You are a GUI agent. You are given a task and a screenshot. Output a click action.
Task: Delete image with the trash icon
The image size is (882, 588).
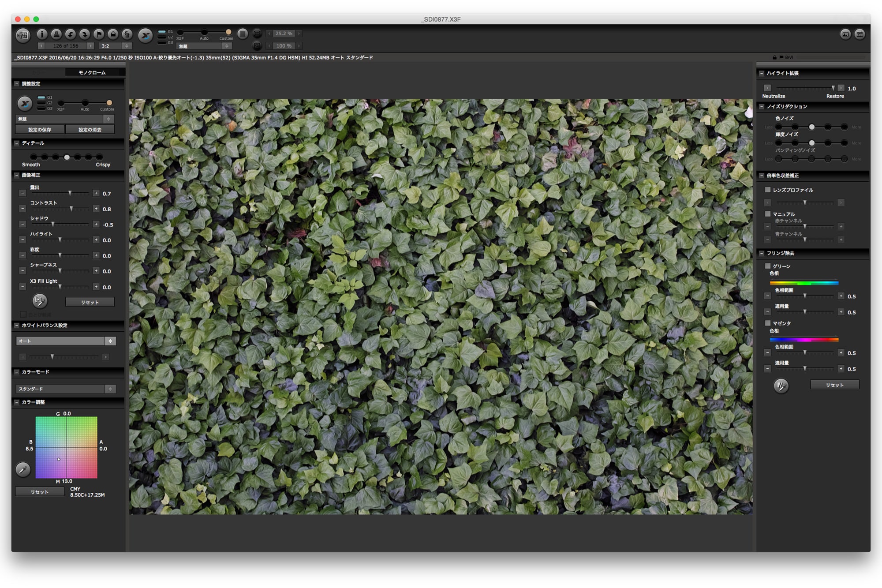point(127,34)
